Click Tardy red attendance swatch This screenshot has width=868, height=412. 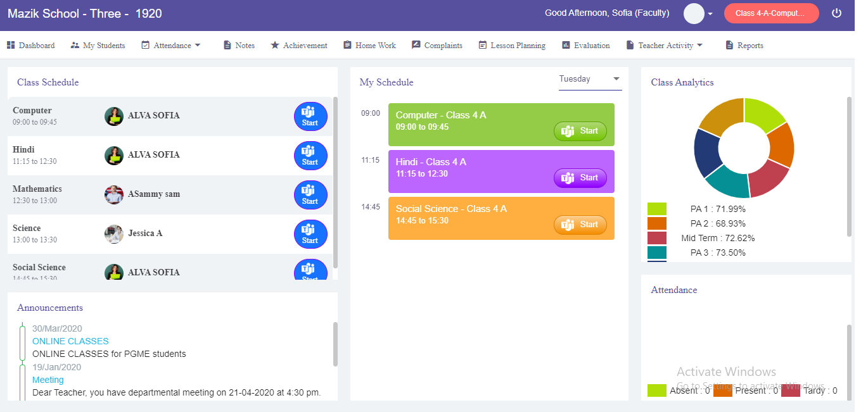(791, 390)
